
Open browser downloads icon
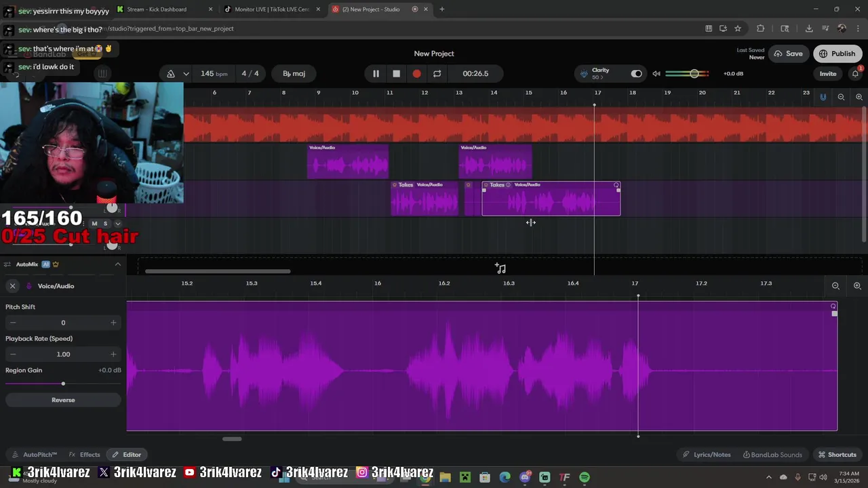click(x=809, y=28)
